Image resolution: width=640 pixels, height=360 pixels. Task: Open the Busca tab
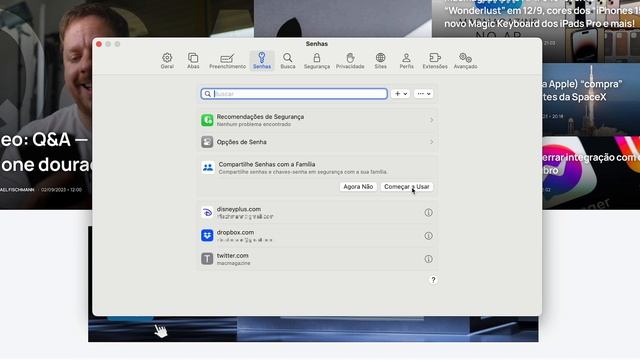288,61
